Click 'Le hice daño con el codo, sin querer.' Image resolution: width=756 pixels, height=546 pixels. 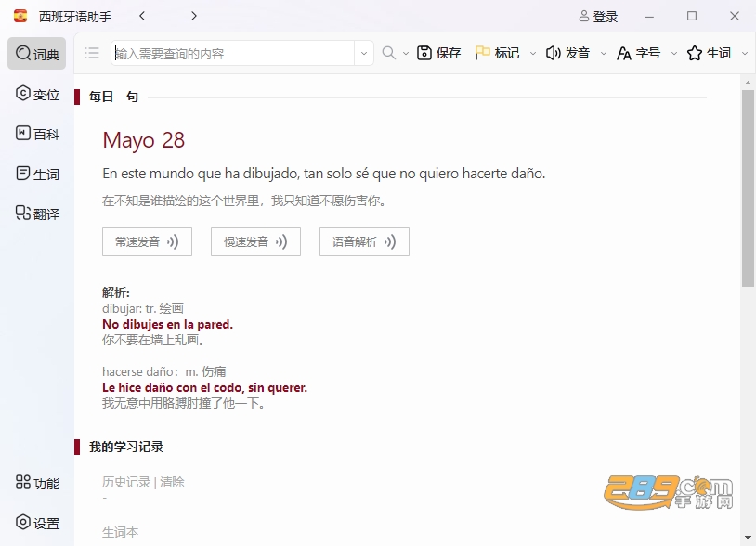point(204,387)
